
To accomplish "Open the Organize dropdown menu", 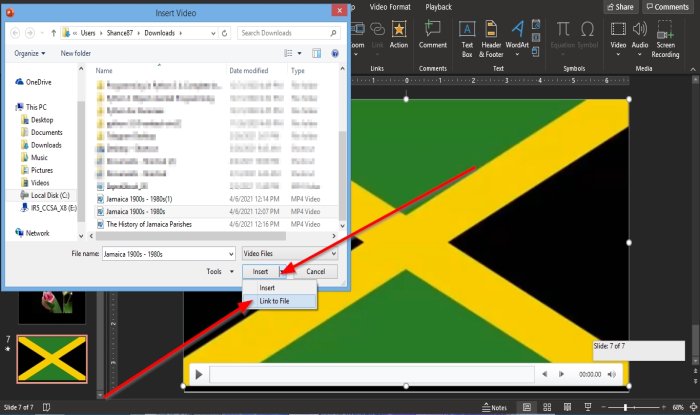I will tap(30, 53).
